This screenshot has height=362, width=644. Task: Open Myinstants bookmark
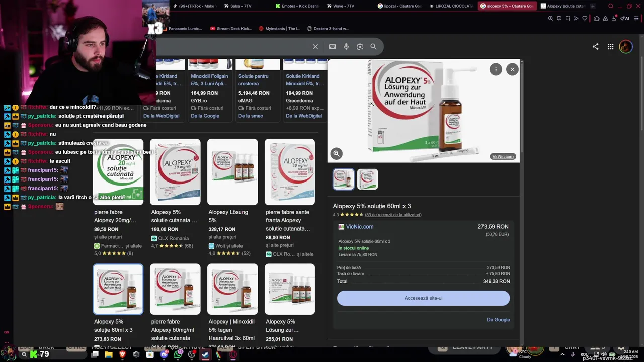[x=279, y=29]
